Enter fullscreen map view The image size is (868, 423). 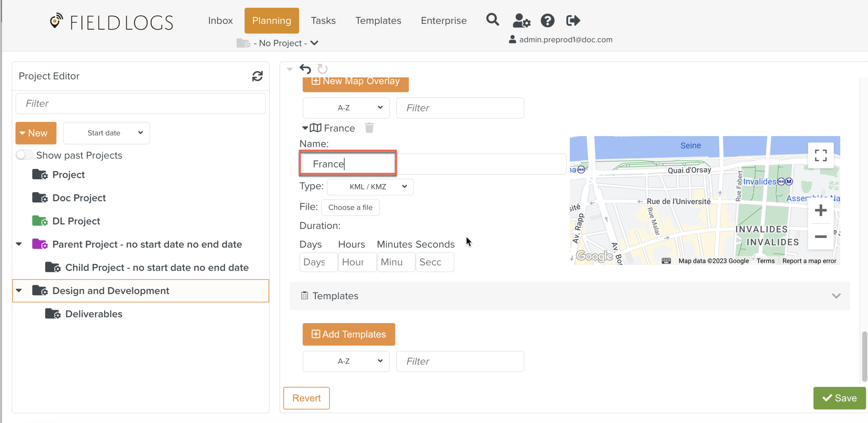coord(820,155)
